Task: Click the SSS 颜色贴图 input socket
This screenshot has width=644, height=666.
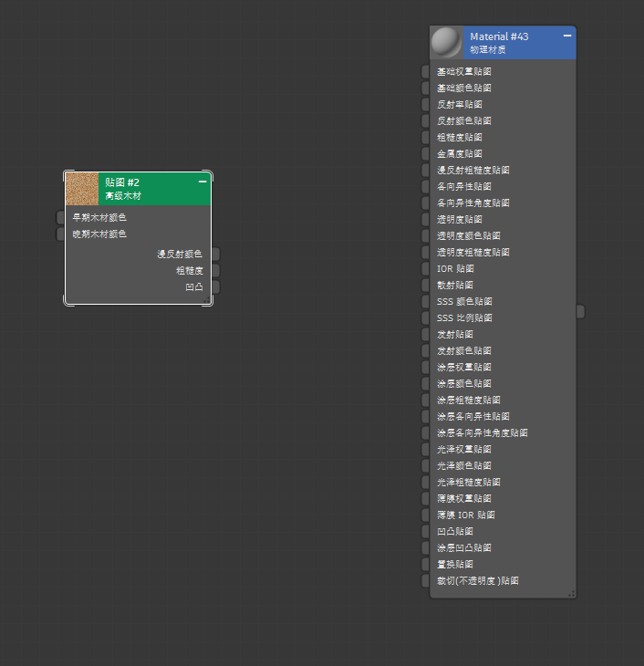Action: coord(425,302)
